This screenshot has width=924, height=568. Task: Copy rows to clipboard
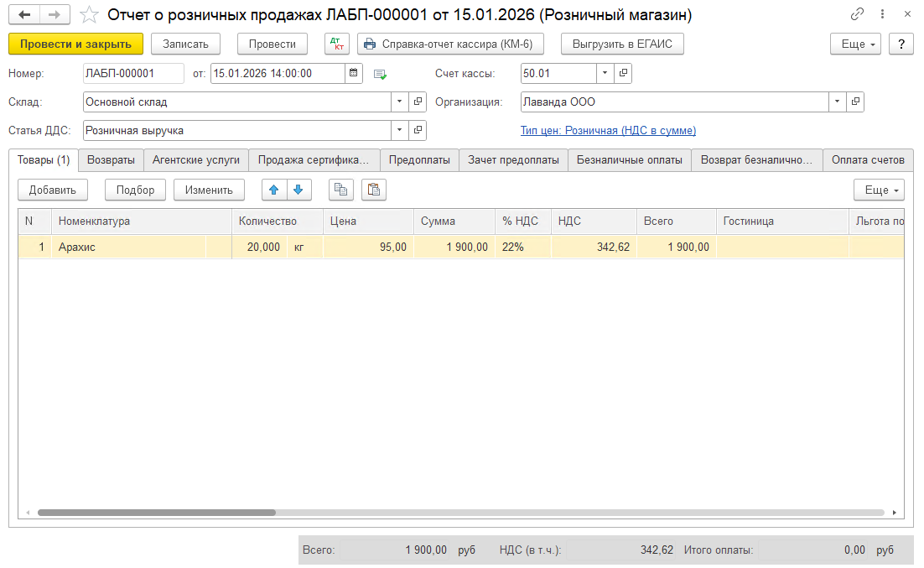[x=340, y=190]
